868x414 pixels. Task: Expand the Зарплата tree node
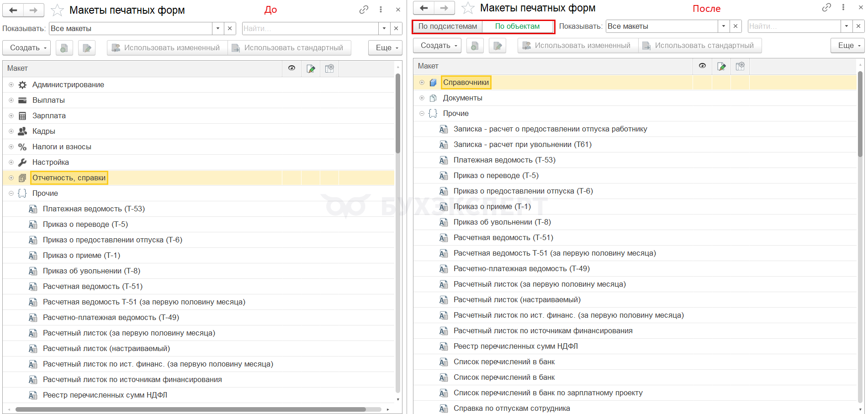click(x=11, y=115)
